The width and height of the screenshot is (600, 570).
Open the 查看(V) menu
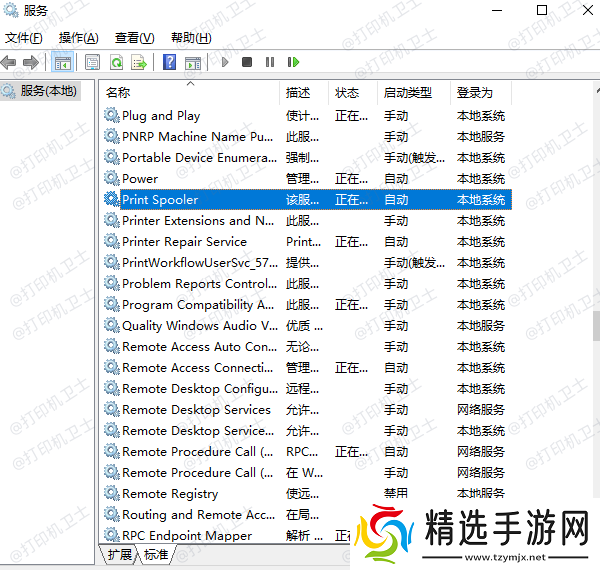click(134, 38)
